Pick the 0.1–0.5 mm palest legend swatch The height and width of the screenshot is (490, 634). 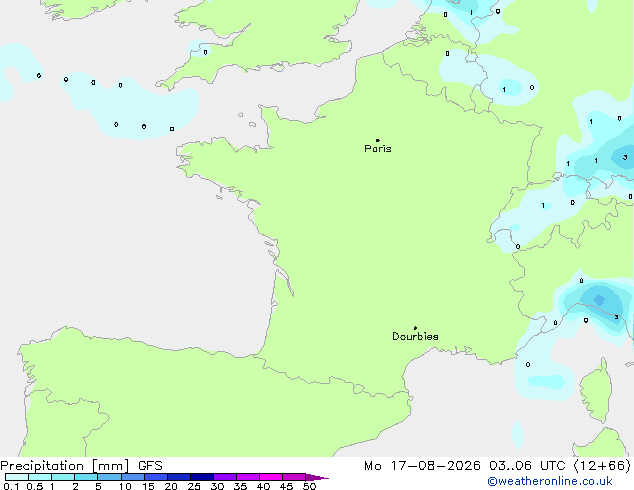[17, 477]
